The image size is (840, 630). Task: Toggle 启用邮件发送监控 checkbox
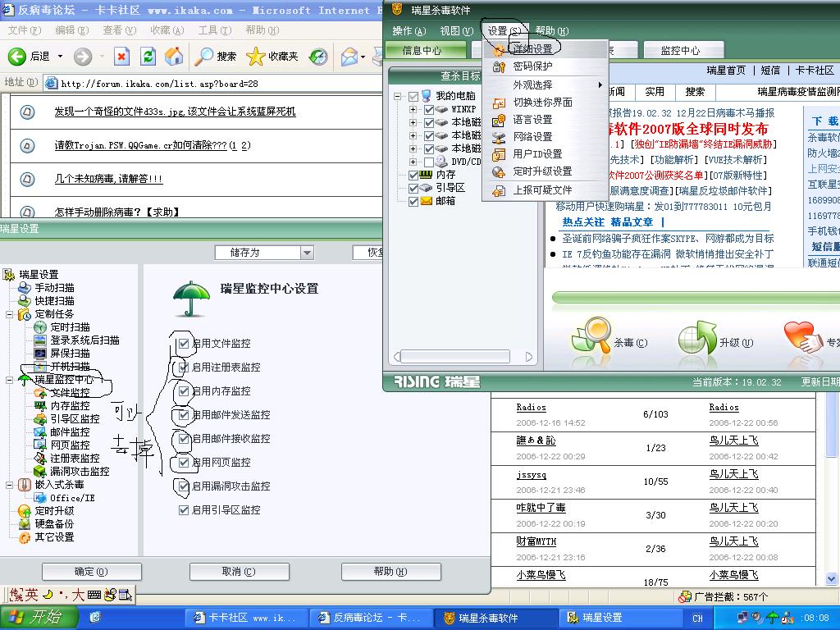coord(184,414)
